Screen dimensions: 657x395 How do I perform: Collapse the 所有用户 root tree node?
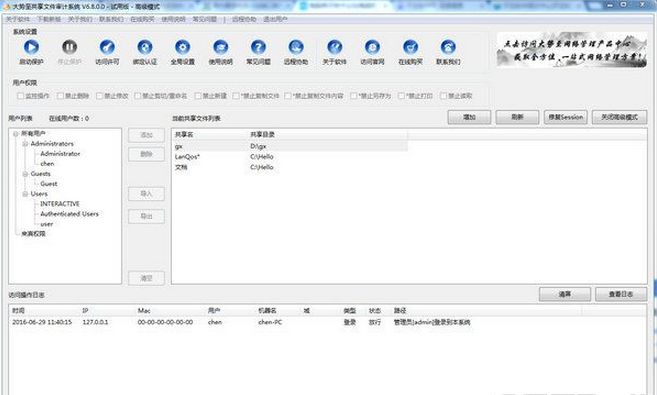click(16, 134)
